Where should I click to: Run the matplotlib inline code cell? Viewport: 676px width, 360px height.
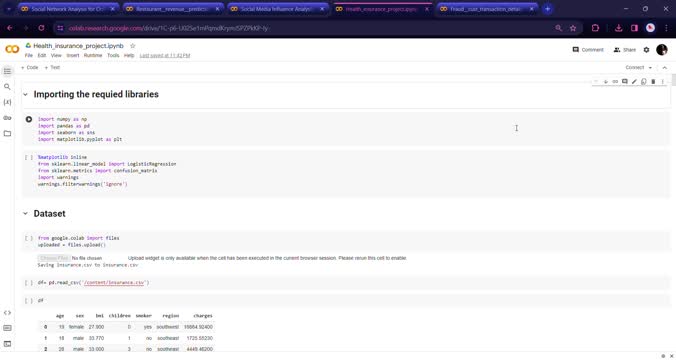29,157
